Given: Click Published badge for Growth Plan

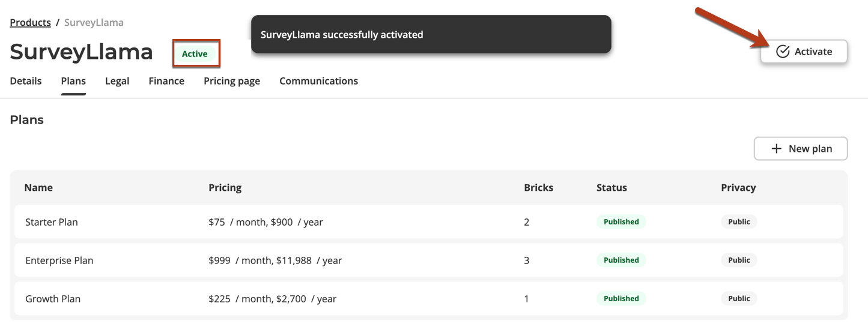Looking at the screenshot, I should pos(621,299).
